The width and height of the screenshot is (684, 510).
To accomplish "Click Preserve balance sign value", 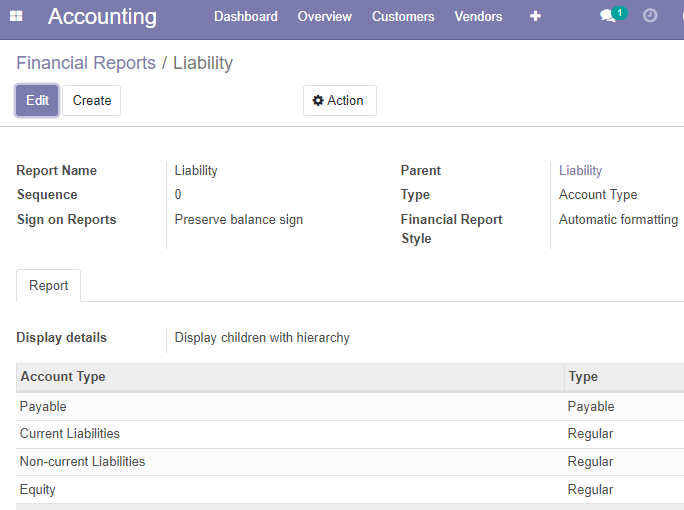I will click(x=239, y=219).
